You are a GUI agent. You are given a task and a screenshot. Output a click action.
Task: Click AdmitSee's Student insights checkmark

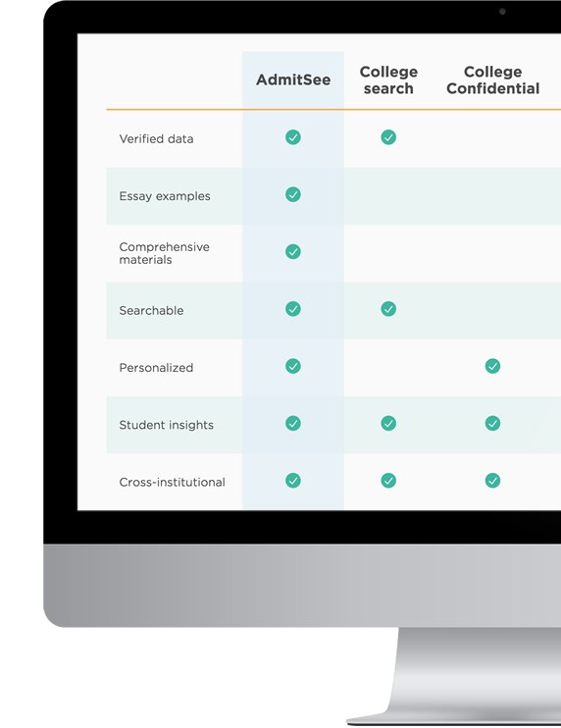[293, 424]
